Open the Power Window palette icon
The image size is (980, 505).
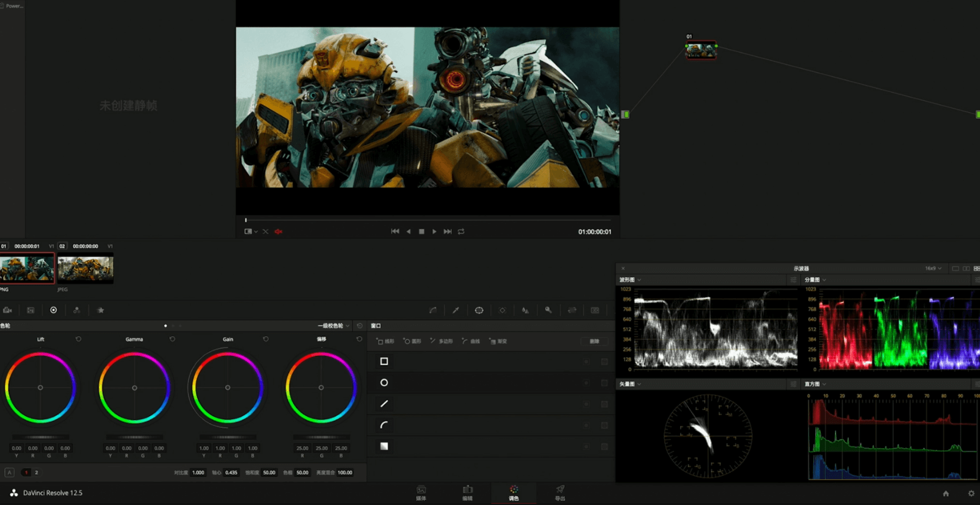tap(479, 310)
